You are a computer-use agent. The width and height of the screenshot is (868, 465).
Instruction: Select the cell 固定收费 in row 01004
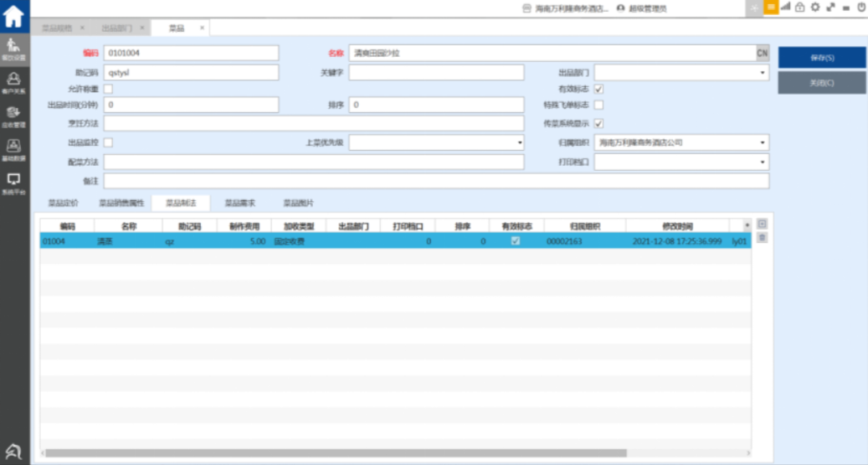click(299, 241)
